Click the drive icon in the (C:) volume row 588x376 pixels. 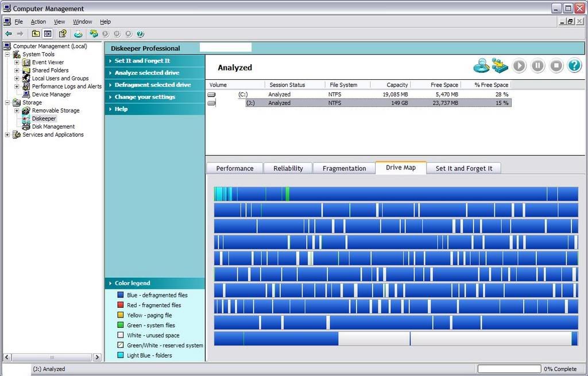click(x=211, y=95)
